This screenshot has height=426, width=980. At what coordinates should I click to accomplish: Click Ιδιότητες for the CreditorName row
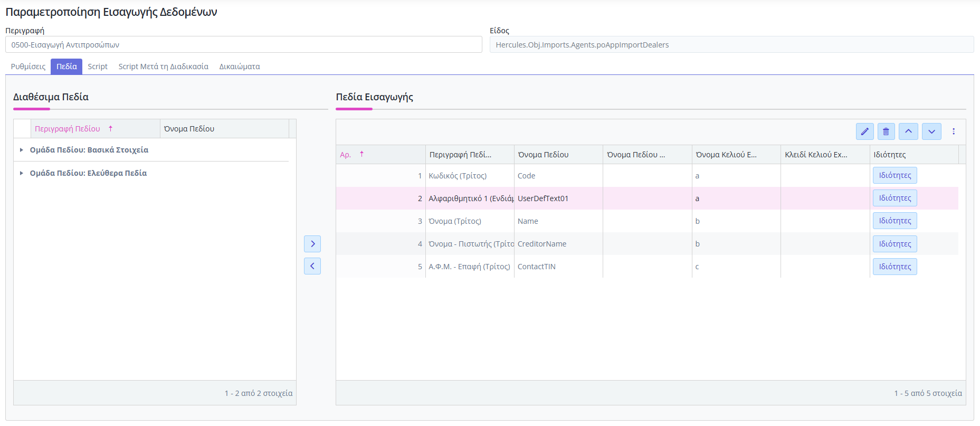pos(895,244)
